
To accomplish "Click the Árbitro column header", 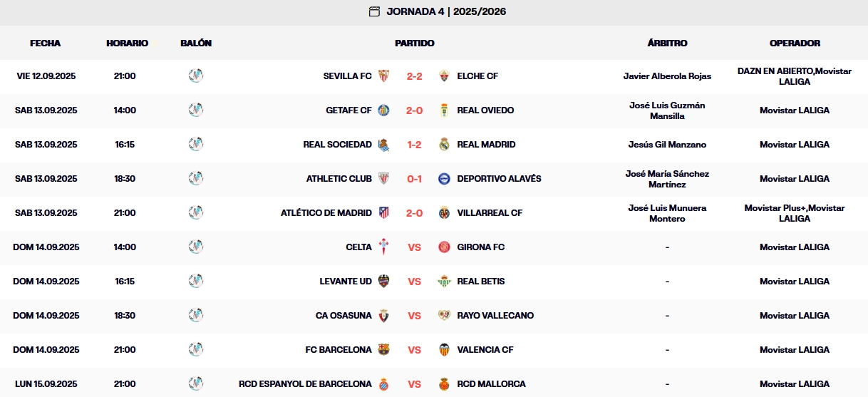I will click(x=667, y=43).
